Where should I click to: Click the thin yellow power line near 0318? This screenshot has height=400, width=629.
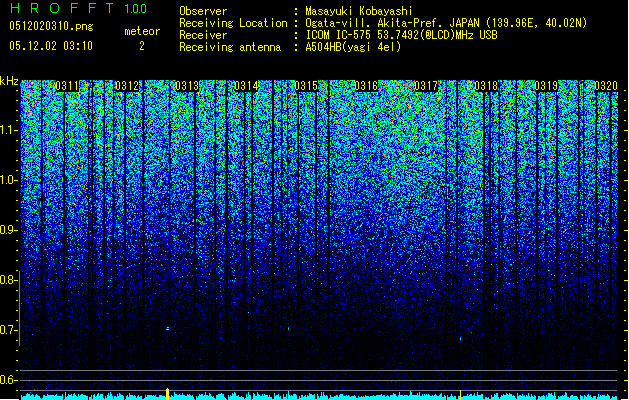(x=460, y=394)
